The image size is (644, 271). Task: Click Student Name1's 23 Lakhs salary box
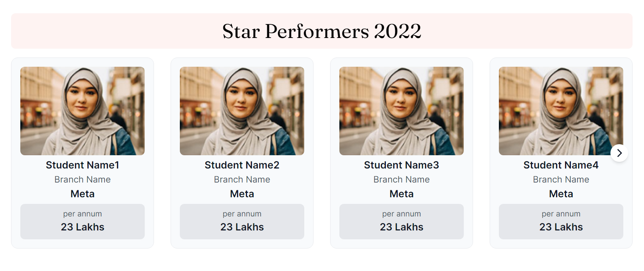(x=82, y=222)
